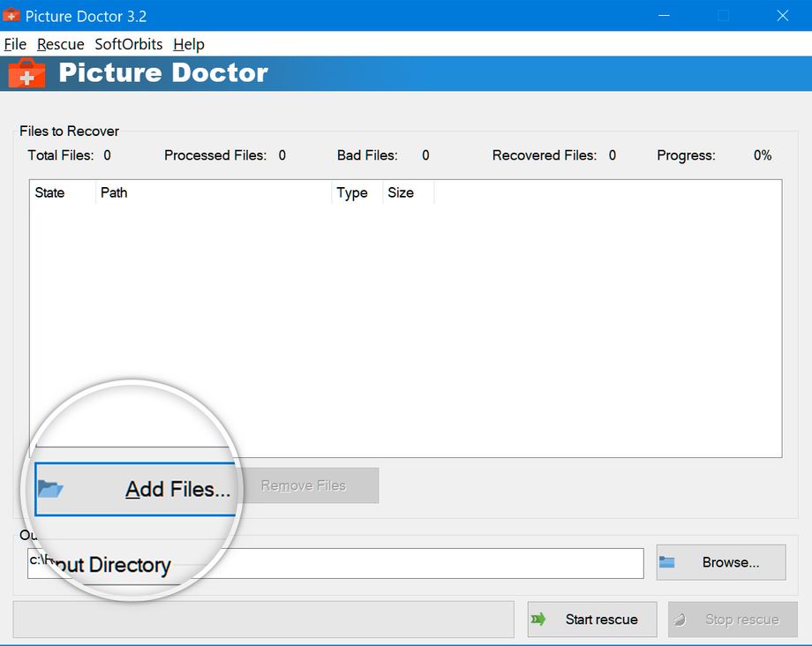
Task: Minimize the Picture Doctor window
Action: click(x=664, y=16)
